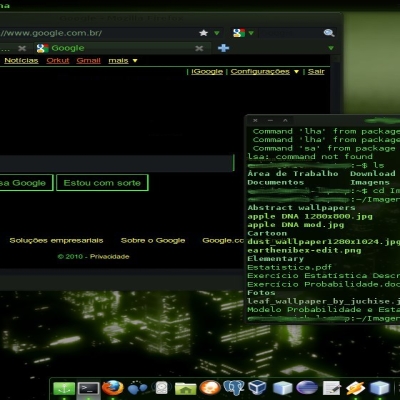Open the Notícias link
400x400 pixels.
click(21, 60)
